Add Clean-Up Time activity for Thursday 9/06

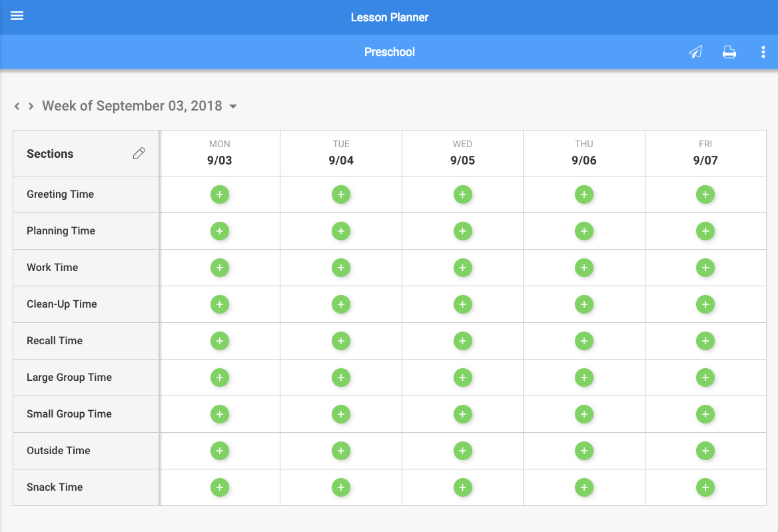584,304
